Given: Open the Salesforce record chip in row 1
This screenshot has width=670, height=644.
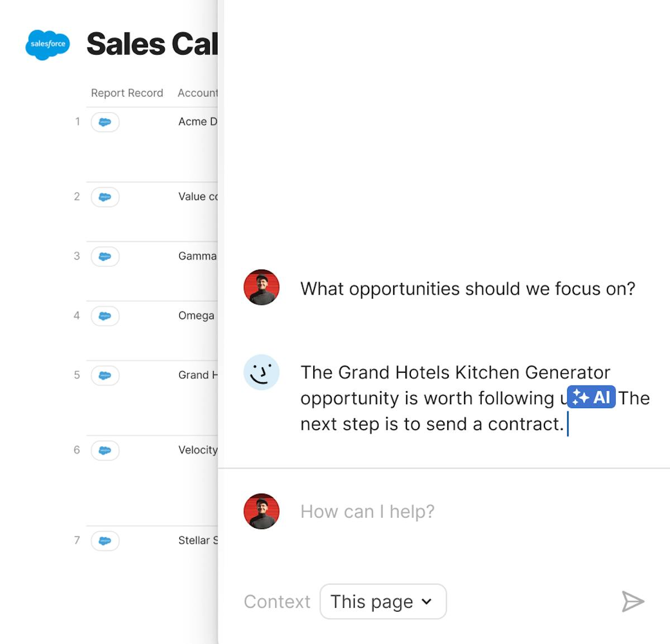Looking at the screenshot, I should 105,122.
